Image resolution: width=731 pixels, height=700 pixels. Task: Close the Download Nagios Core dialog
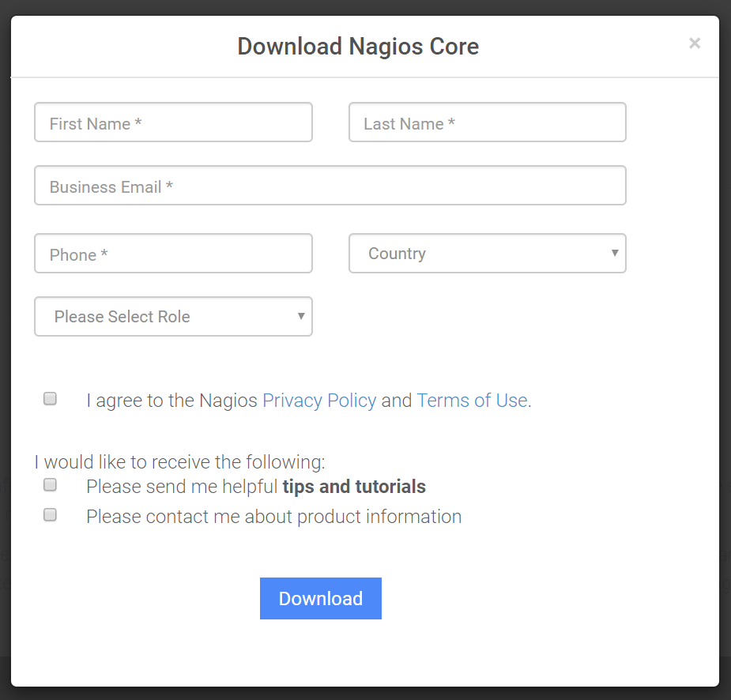pos(694,43)
